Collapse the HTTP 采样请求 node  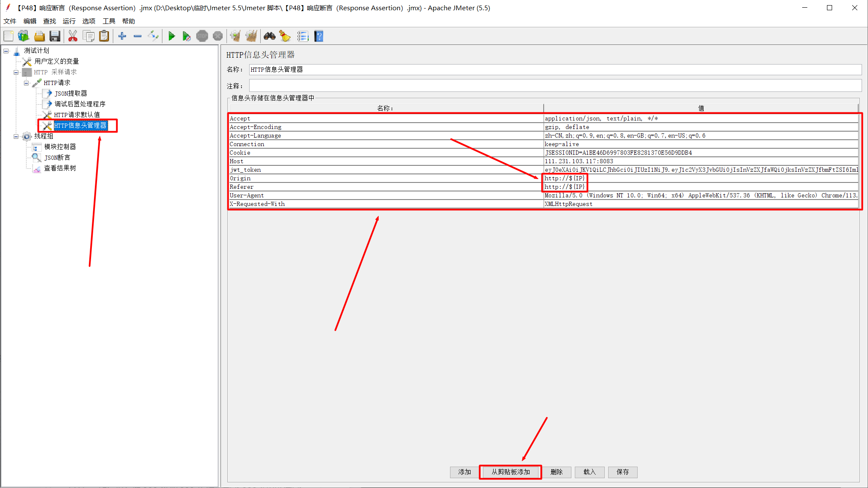16,72
